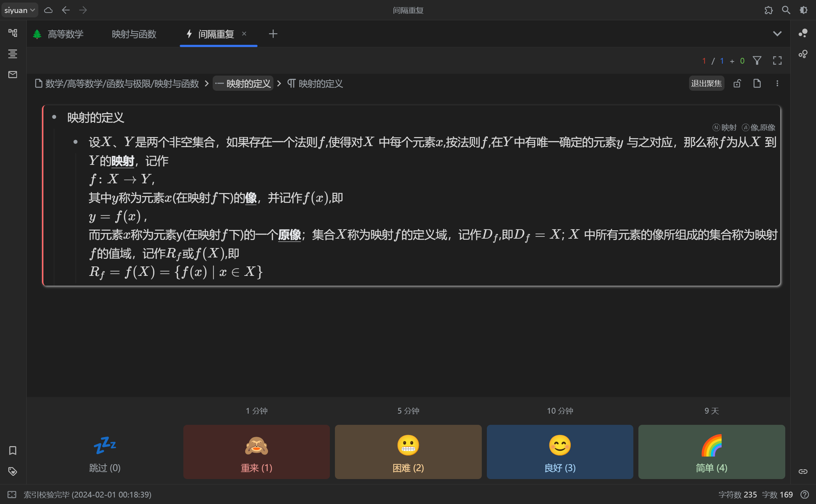The width and height of the screenshot is (816, 504).
Task: Rate the flashcard as 良好 (3)
Action: 560,452
